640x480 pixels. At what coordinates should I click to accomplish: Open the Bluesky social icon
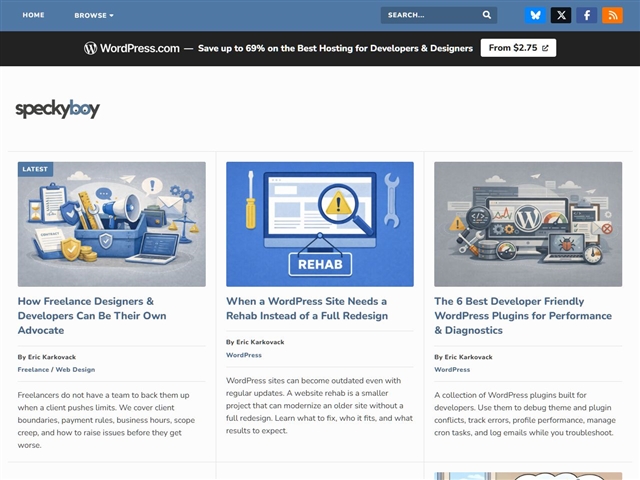[x=536, y=15]
